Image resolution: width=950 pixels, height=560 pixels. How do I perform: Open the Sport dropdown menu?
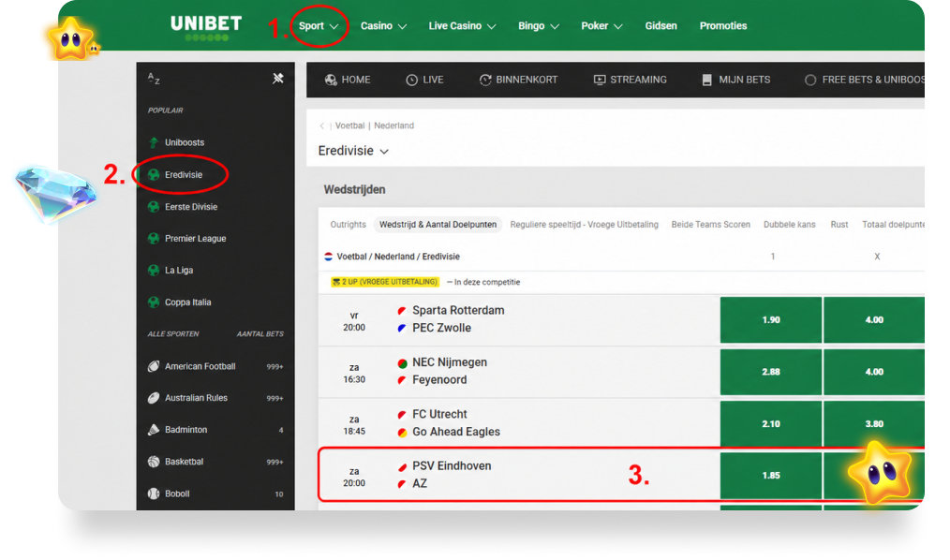(319, 26)
